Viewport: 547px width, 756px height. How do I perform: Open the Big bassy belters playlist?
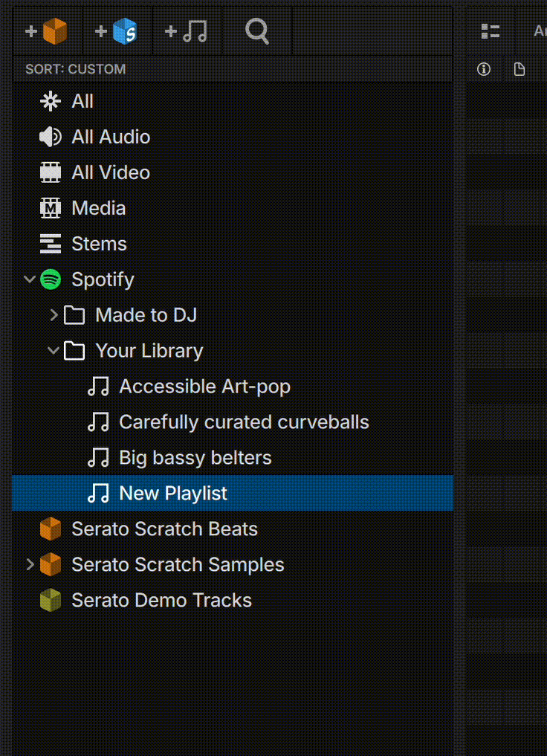click(233, 458)
